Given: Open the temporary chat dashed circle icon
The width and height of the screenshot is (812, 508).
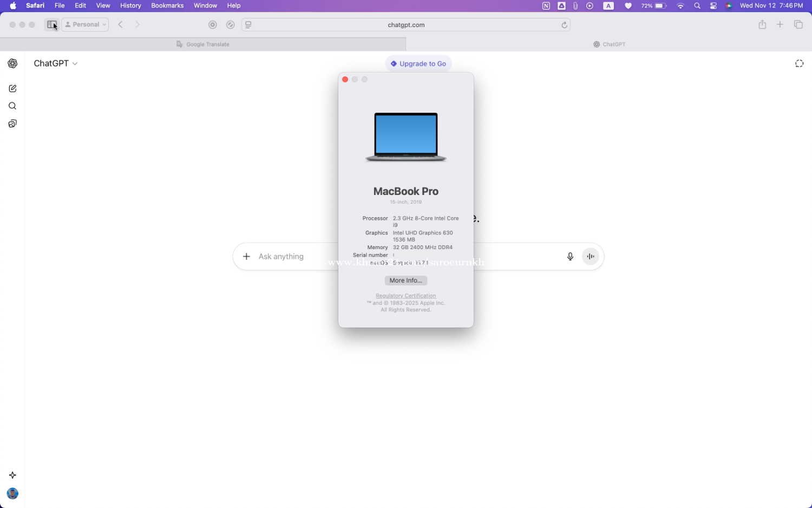Looking at the screenshot, I should point(799,63).
